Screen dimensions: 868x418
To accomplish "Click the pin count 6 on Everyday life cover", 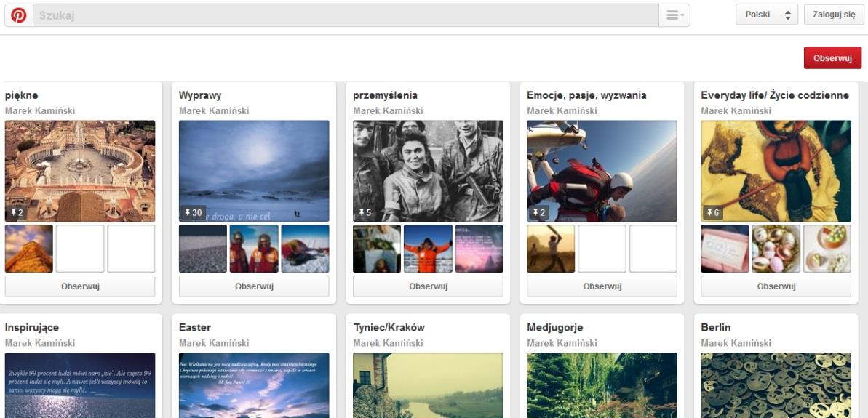I will pos(713,213).
